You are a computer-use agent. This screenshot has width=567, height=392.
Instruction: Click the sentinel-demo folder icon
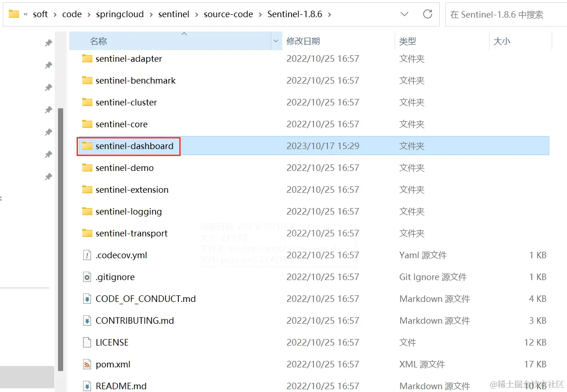(x=87, y=168)
